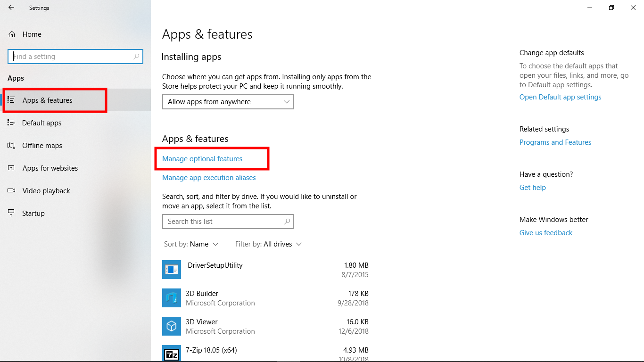Click the Startup sidebar icon
The width and height of the screenshot is (644, 362).
pos(11,213)
